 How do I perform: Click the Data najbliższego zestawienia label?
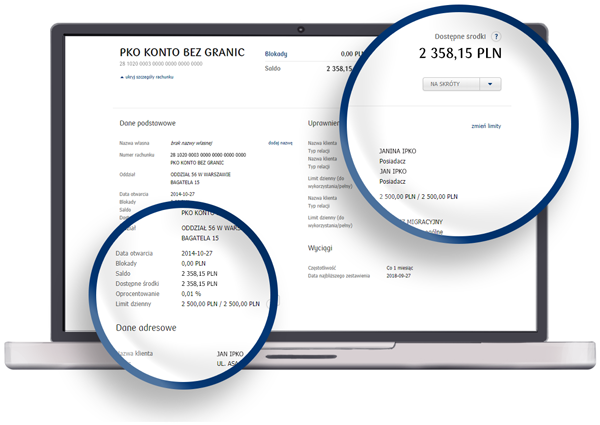pyautogui.click(x=339, y=276)
